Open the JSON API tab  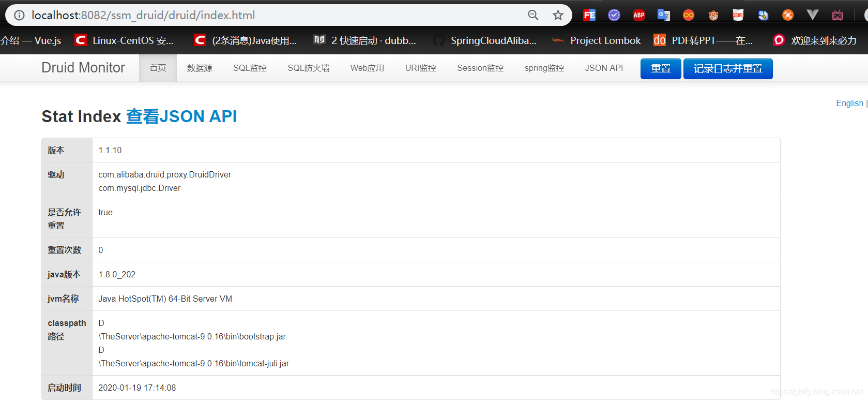(604, 68)
